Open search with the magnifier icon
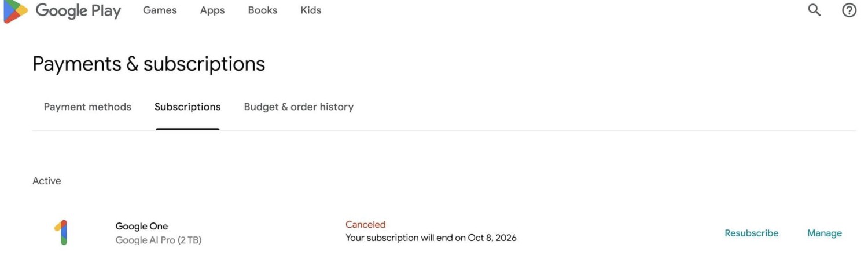This screenshot has height=270, width=868. click(814, 10)
